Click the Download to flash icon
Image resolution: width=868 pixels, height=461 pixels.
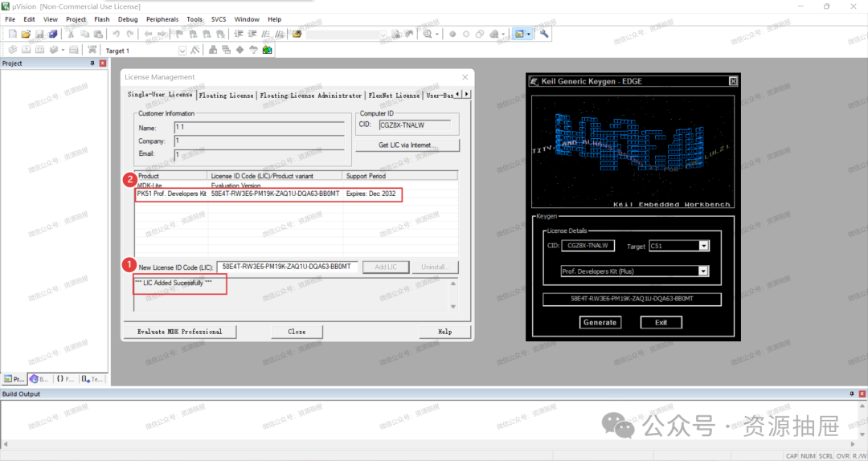pyautogui.click(x=92, y=50)
